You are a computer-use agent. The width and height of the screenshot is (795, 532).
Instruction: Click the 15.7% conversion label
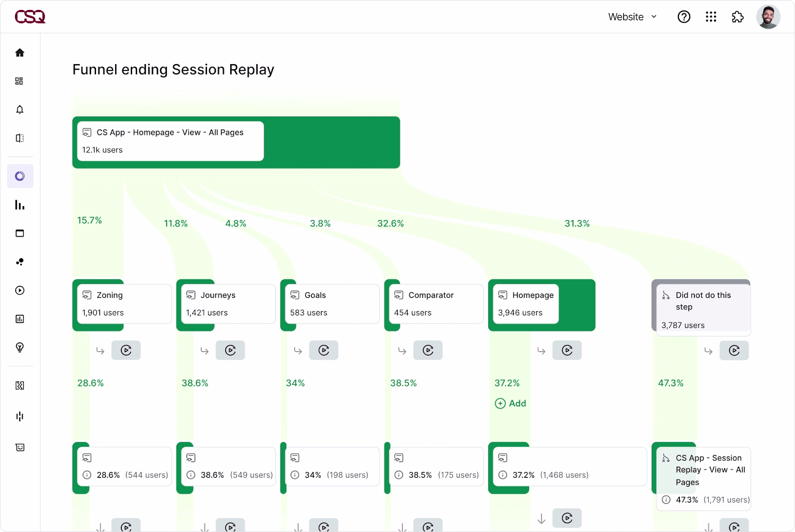click(89, 220)
